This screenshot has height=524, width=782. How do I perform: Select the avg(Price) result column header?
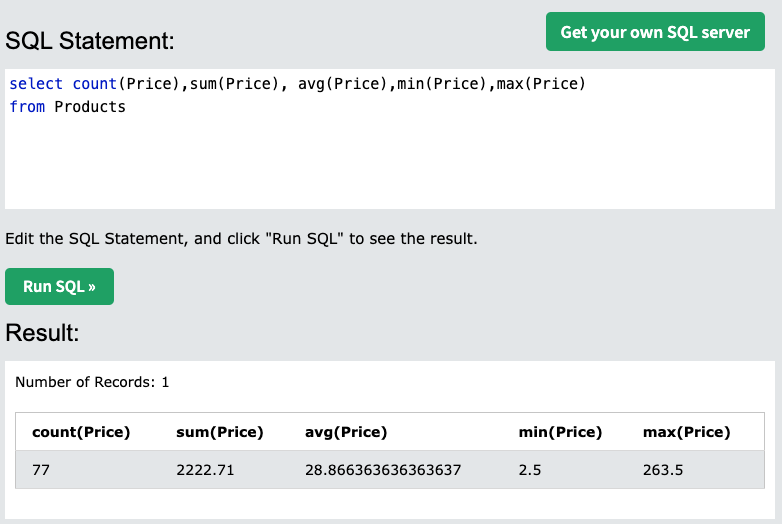pyautogui.click(x=346, y=432)
